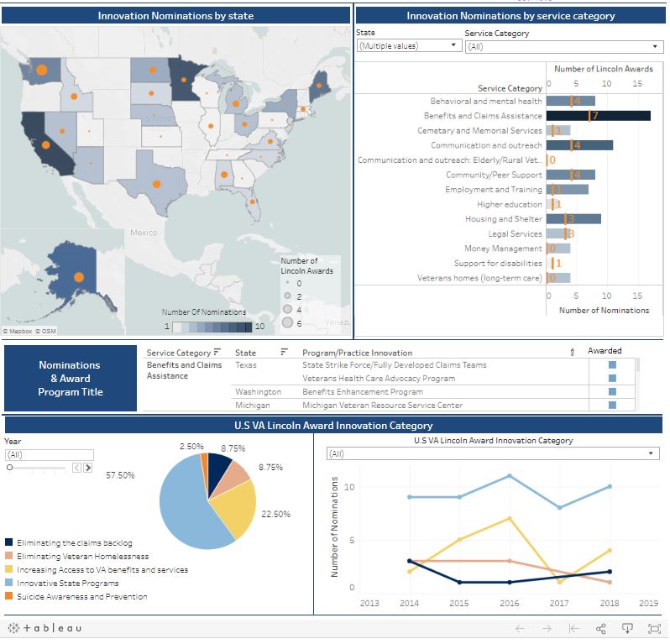Click the Tableau logo in footer

44,628
